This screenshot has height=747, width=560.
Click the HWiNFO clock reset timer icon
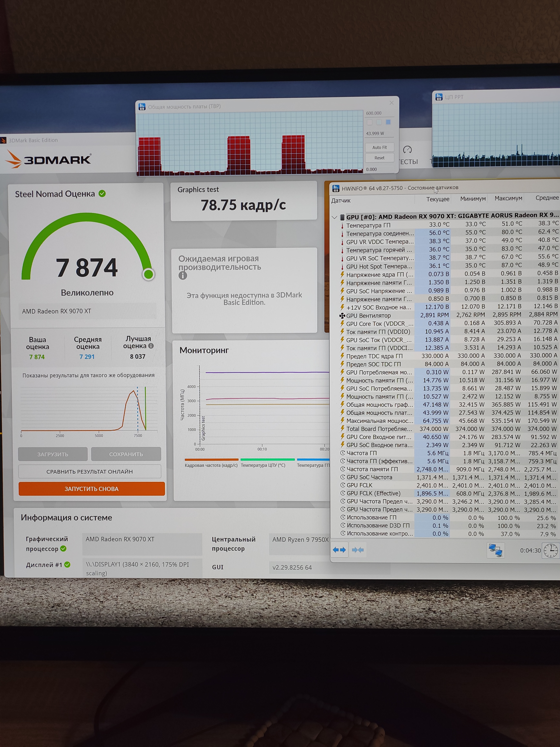click(550, 550)
